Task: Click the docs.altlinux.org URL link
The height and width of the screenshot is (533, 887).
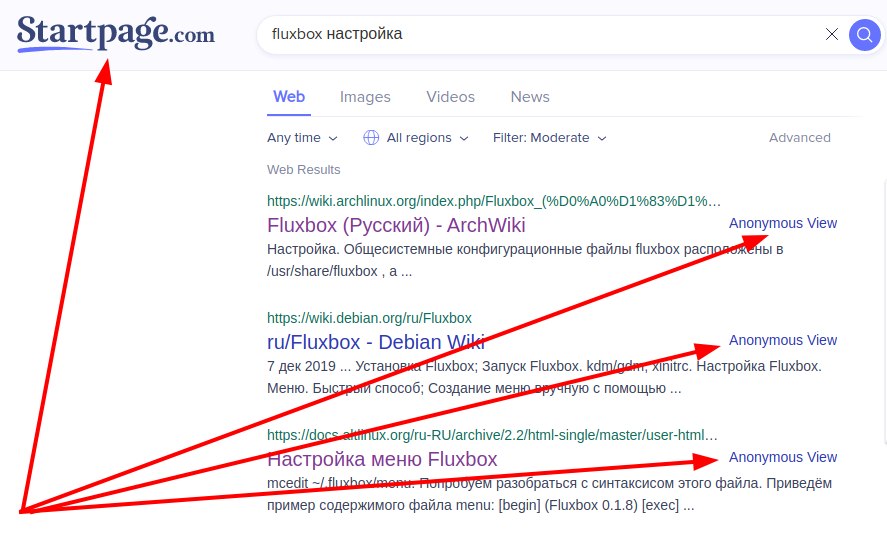Action: (492, 435)
